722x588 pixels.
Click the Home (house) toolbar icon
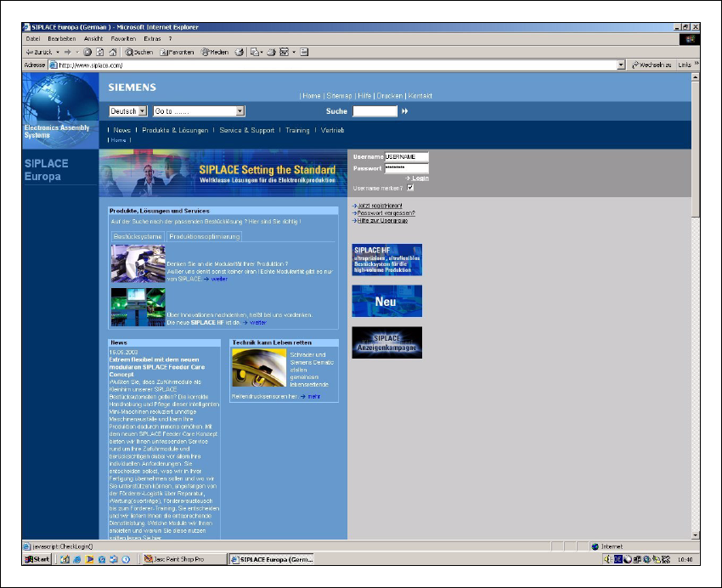[x=113, y=52]
